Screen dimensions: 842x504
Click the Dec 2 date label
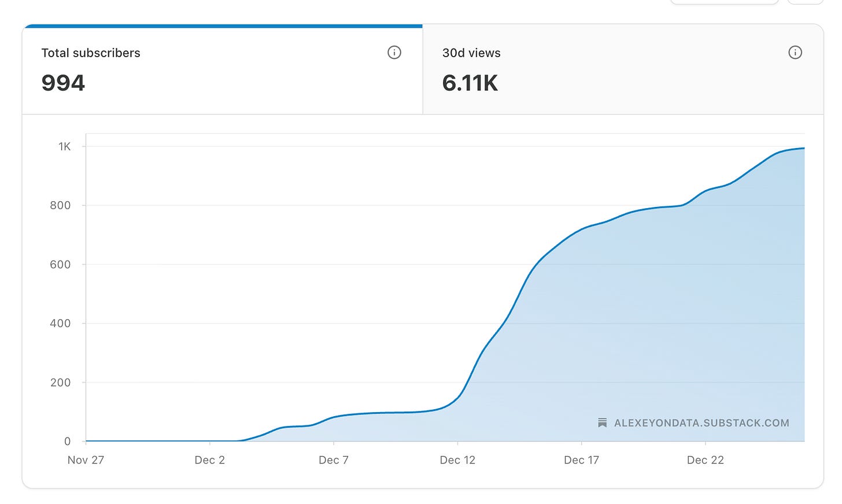pyautogui.click(x=209, y=460)
